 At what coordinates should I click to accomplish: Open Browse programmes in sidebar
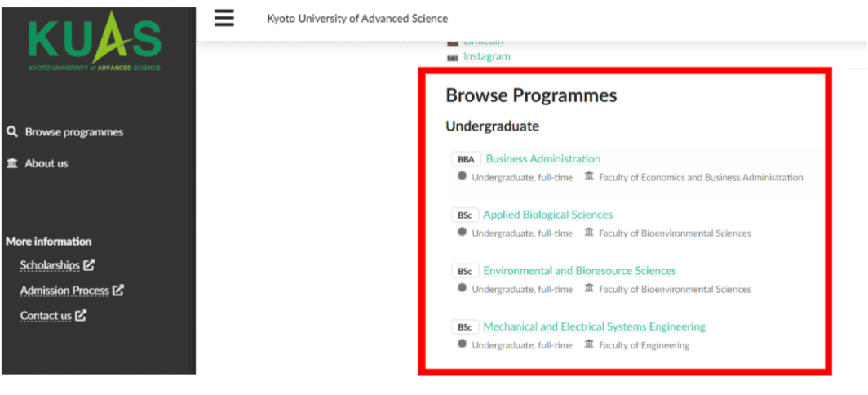(x=74, y=132)
